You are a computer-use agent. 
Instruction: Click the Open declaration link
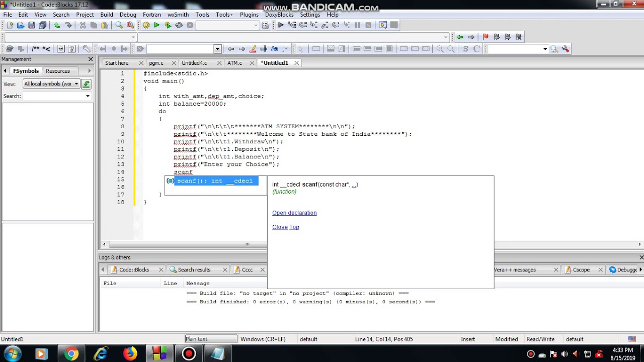click(294, 213)
